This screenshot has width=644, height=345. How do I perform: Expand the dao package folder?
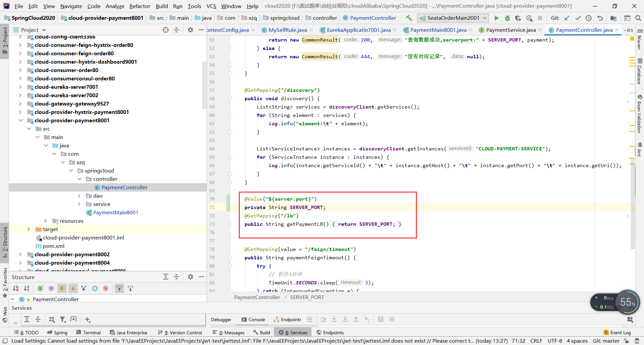(79, 196)
